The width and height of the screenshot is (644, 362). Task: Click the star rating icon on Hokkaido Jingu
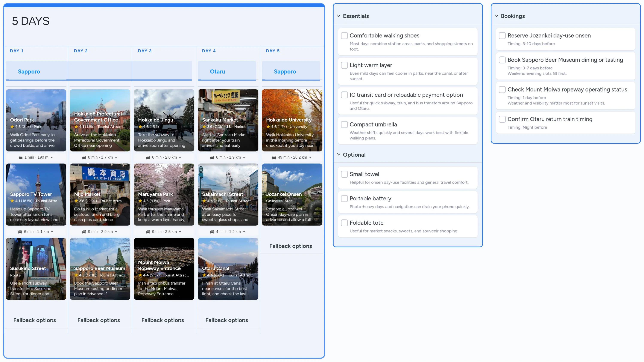click(x=140, y=127)
